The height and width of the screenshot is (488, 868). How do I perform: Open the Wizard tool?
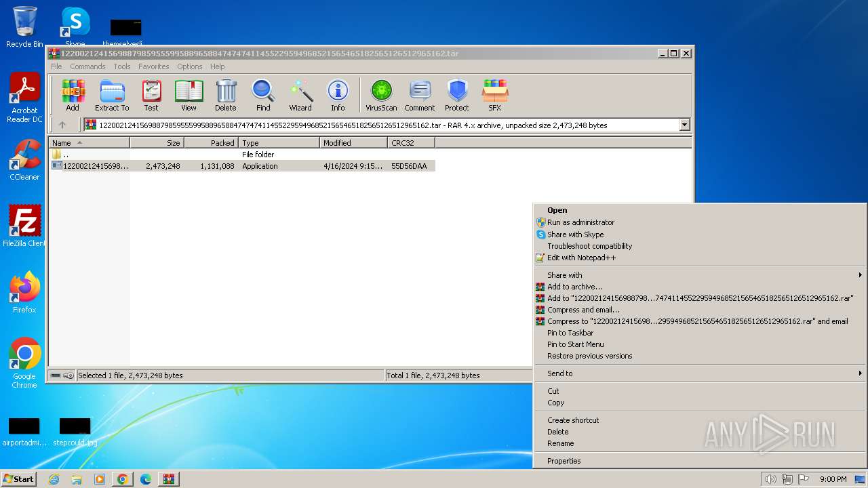[x=300, y=95]
